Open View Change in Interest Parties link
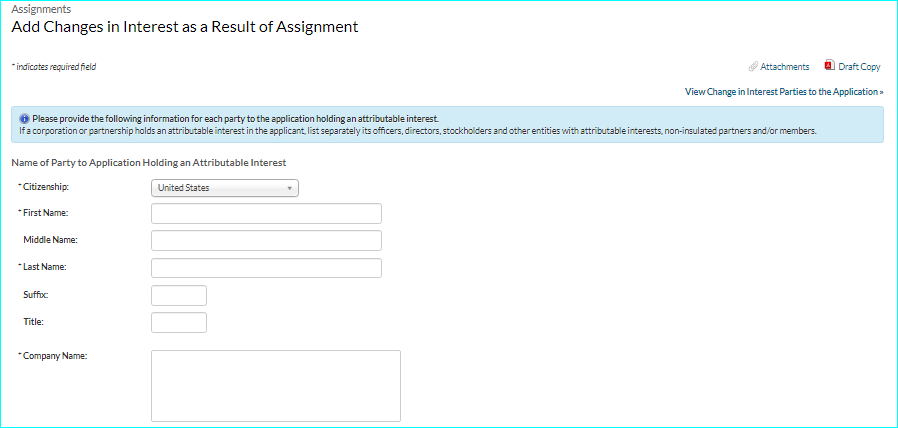This screenshot has width=898, height=428. coord(783,92)
